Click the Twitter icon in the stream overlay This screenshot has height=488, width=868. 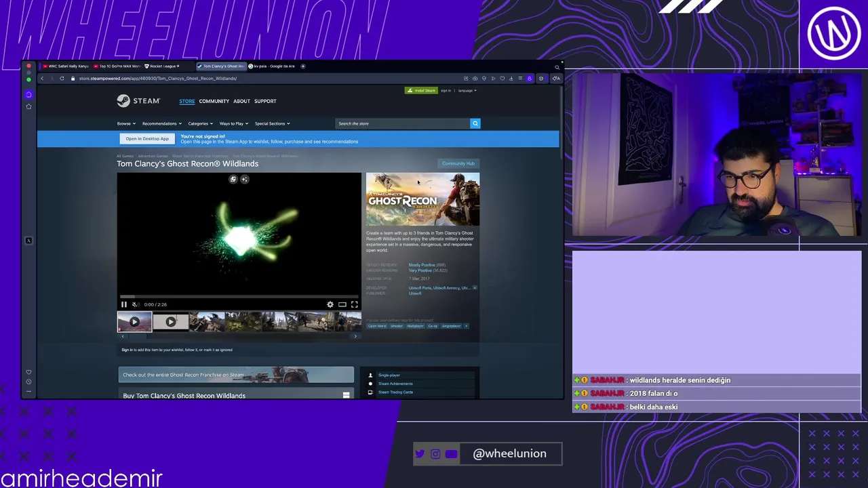coord(420,454)
